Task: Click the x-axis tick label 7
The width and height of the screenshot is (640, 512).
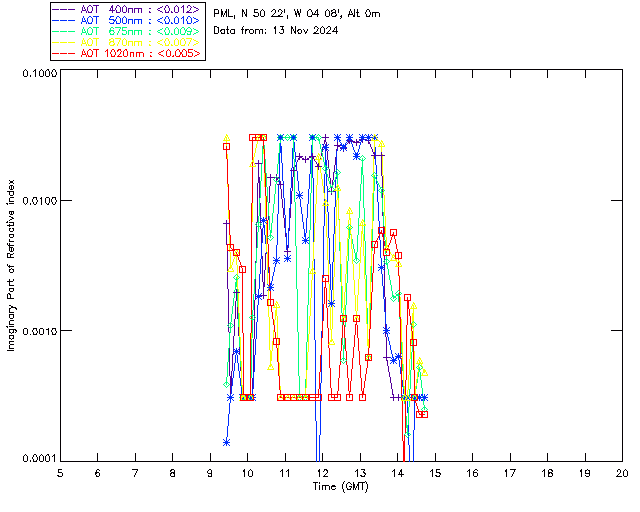Action: [x=135, y=473]
